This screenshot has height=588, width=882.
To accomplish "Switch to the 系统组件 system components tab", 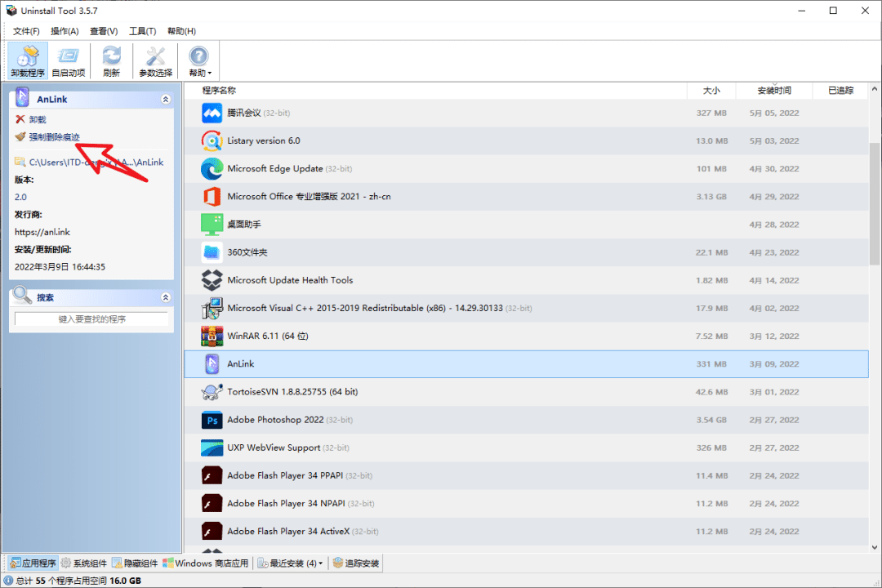I will [x=83, y=563].
